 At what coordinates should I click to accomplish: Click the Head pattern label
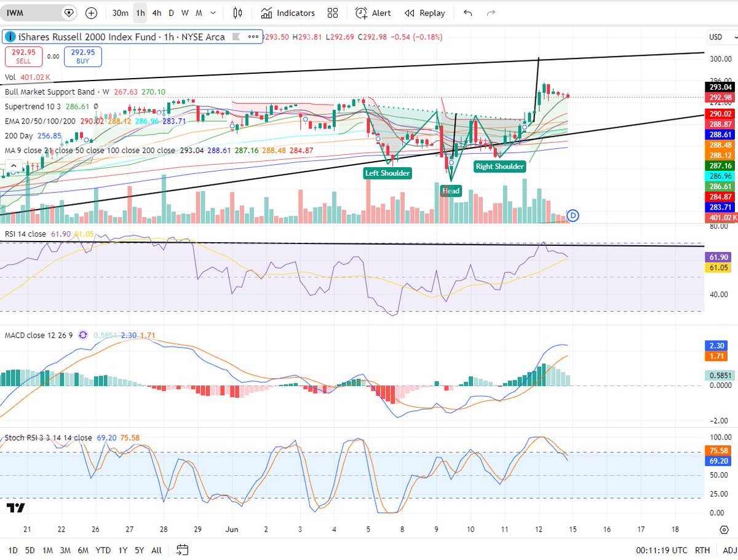point(450,191)
